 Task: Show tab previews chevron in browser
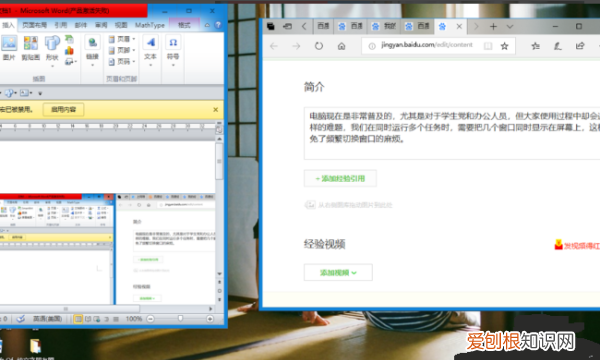(510, 26)
